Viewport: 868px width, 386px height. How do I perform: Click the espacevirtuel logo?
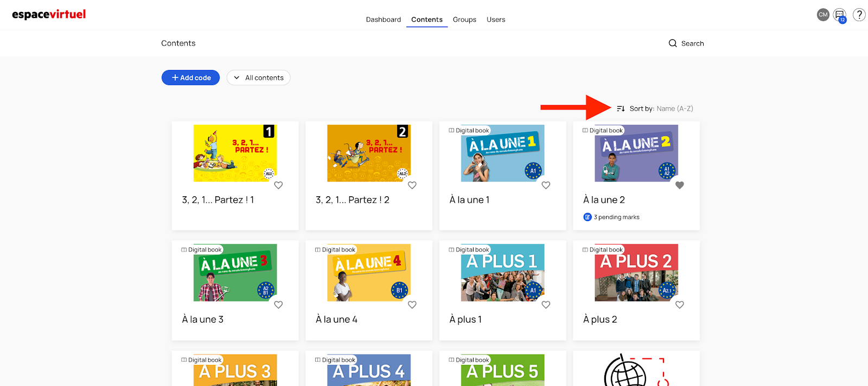tap(49, 15)
